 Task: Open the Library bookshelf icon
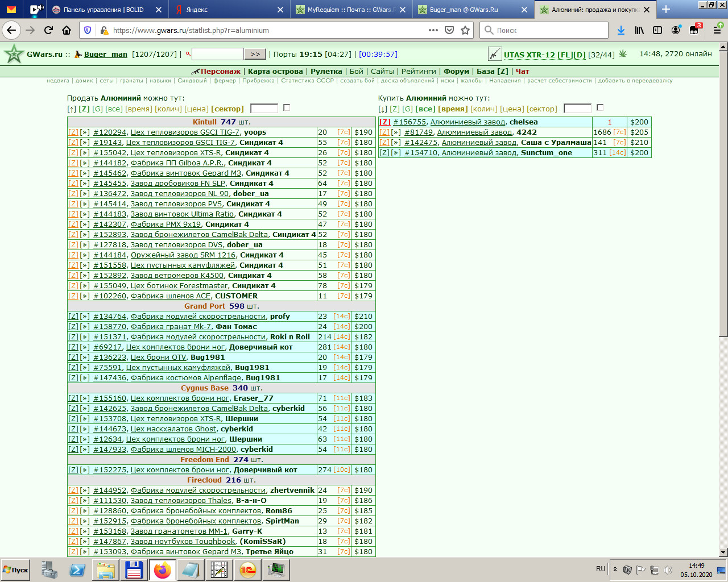[640, 30]
